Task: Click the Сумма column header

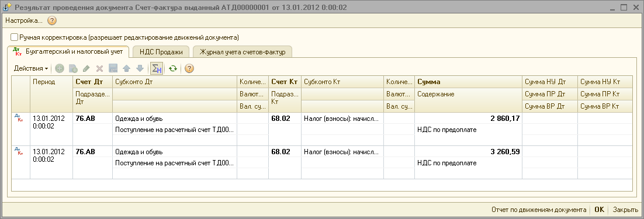Action: pyautogui.click(x=468, y=82)
